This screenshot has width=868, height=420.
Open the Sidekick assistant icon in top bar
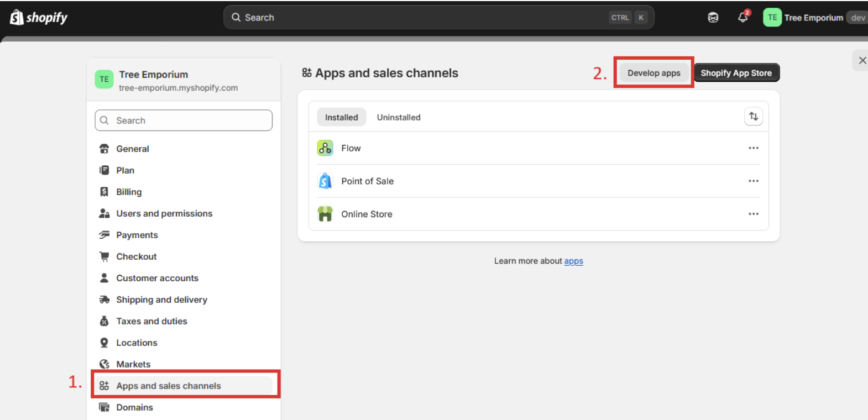pos(713,18)
